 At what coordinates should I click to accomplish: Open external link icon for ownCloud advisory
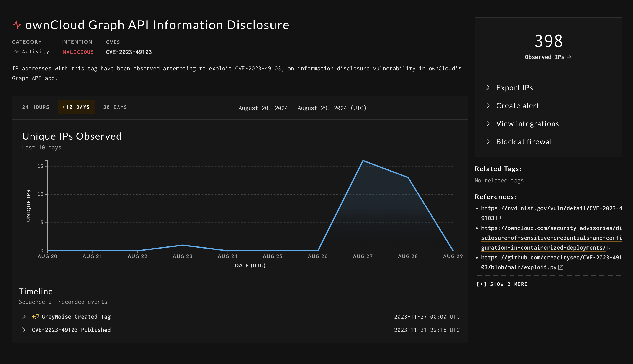(610, 248)
